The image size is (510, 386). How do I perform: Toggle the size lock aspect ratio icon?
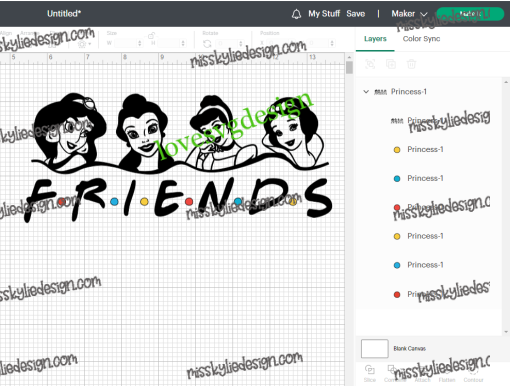point(151,36)
